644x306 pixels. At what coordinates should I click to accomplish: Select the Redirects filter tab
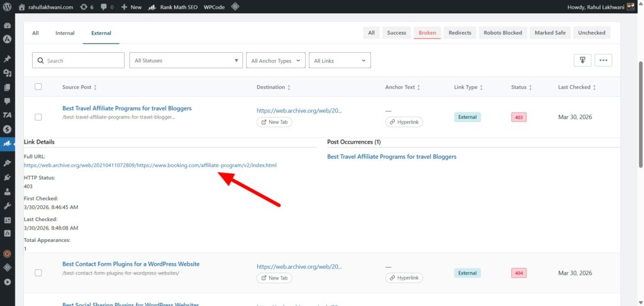pos(460,33)
